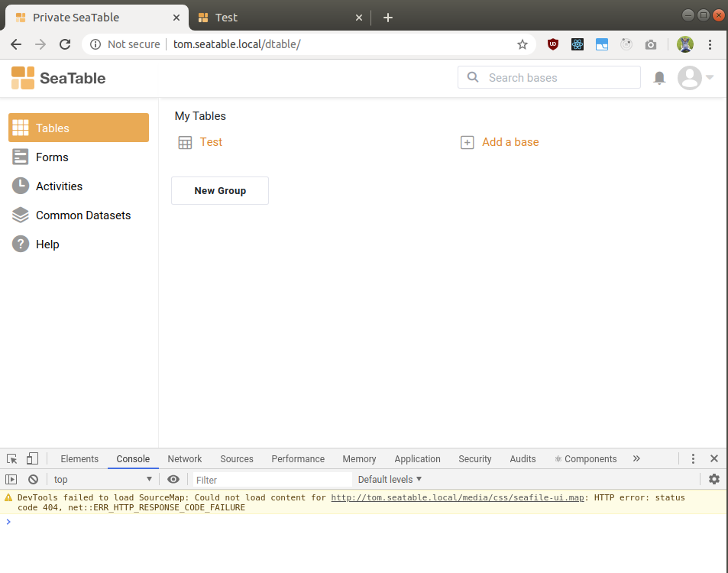Toggle the device emulation toolbar
This screenshot has width=728, height=573.
(x=31, y=458)
